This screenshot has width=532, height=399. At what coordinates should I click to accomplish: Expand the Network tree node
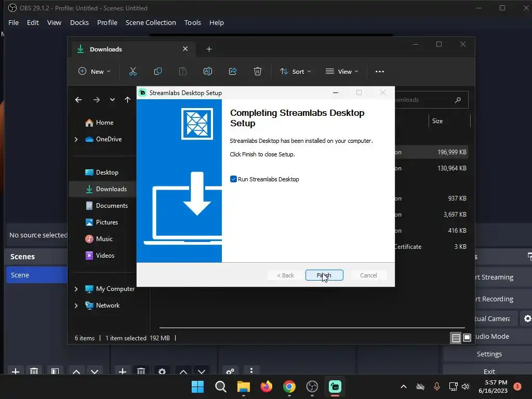76,305
